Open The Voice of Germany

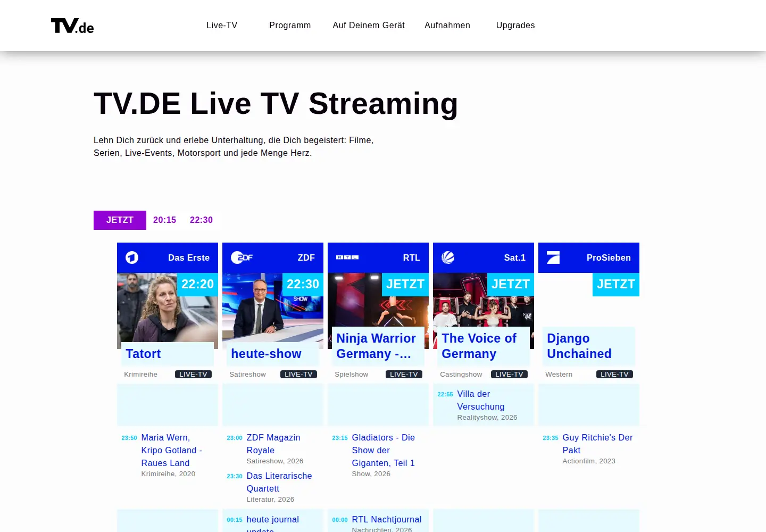tap(479, 346)
